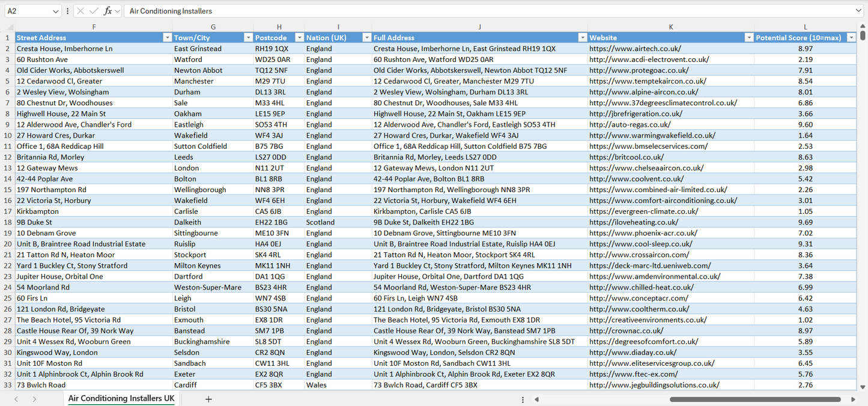Click the horizontal scrollbar thumb
Image resolution: width=868 pixels, height=406 pixels.
tap(755, 399)
